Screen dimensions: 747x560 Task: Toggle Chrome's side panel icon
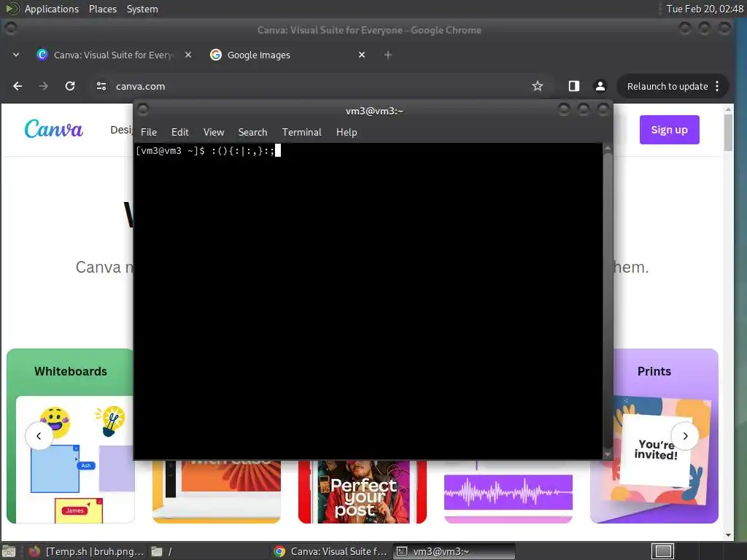(x=573, y=86)
